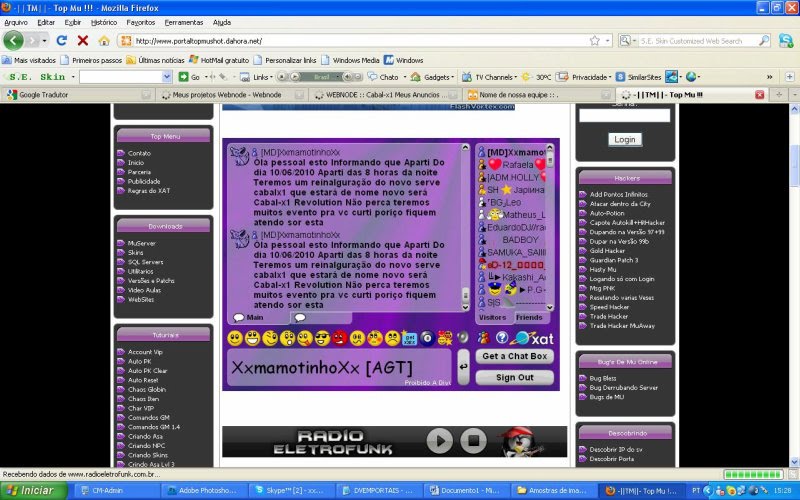800x500 pixels.
Task: Click the chat message input field
Action: coord(339,367)
